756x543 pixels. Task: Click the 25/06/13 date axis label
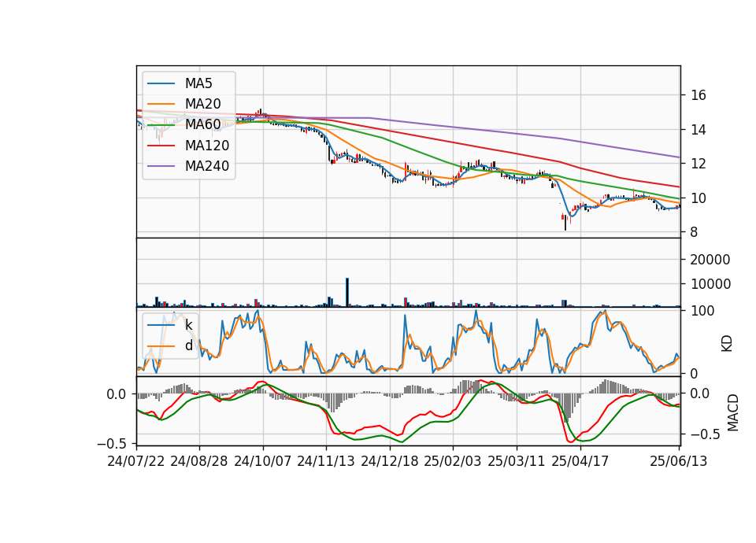678,461
